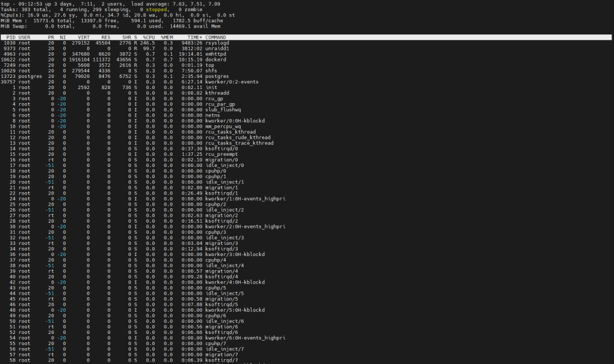This screenshot has width=614, height=364.
Task: Click the idle_inject/6 process name
Action: (225, 321)
